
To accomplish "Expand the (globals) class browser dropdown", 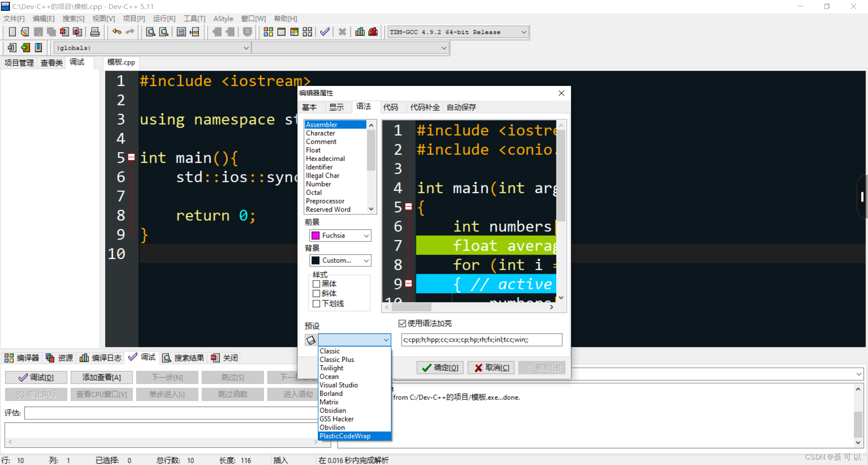I will pos(245,47).
